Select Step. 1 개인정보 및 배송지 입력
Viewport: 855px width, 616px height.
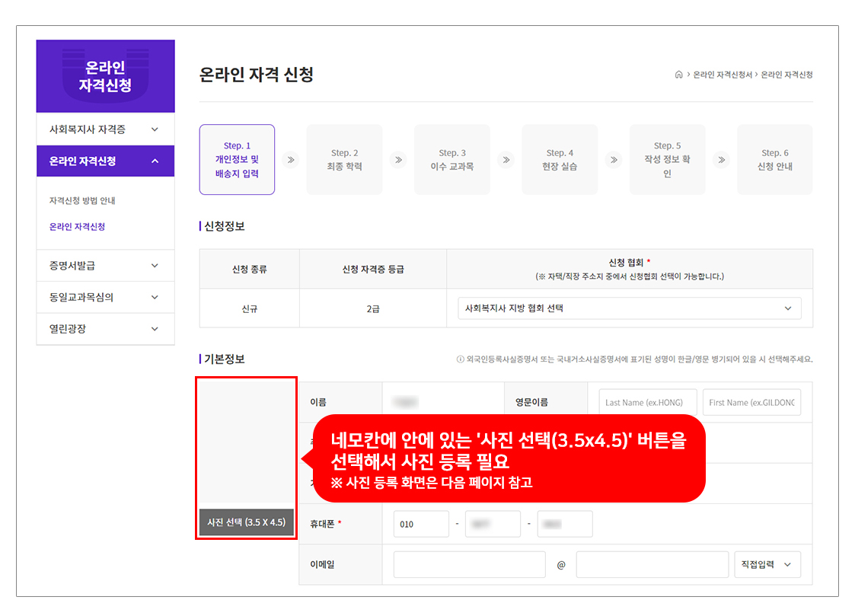(237, 160)
